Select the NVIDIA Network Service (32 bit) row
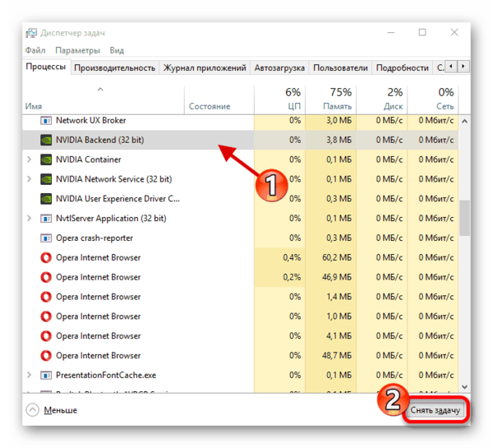This screenshot has width=493, height=448. [240, 179]
